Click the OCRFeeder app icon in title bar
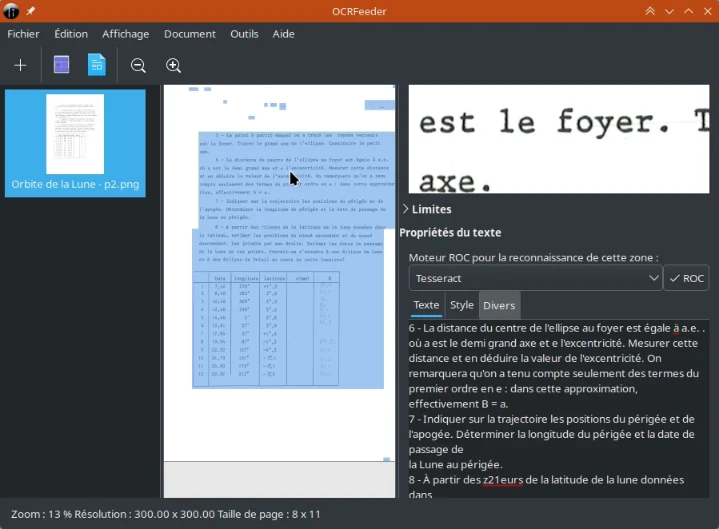The width and height of the screenshot is (719, 529). click(11, 11)
